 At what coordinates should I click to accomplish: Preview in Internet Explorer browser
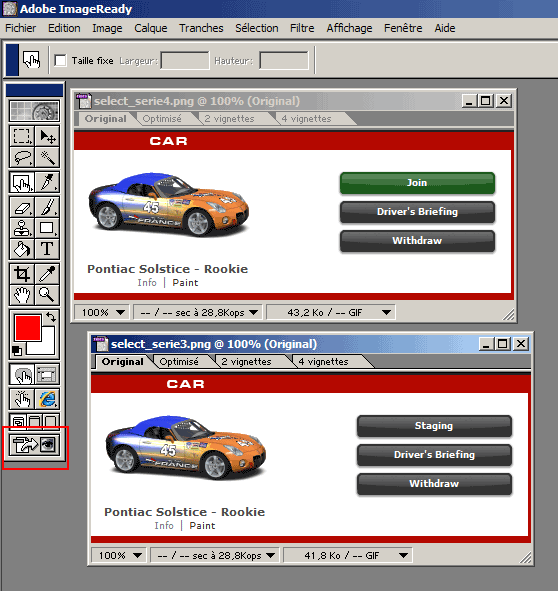tap(47, 399)
